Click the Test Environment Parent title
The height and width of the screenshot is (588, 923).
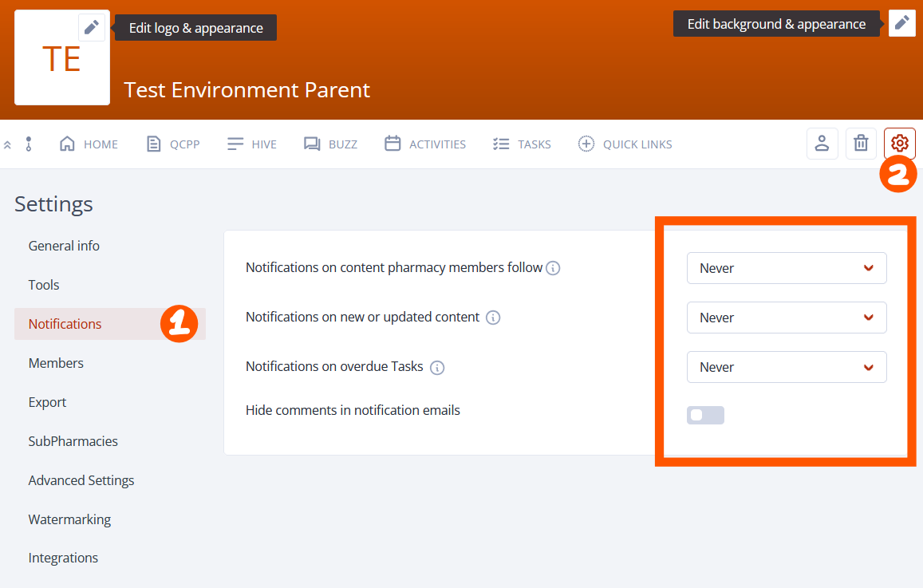pos(247,90)
